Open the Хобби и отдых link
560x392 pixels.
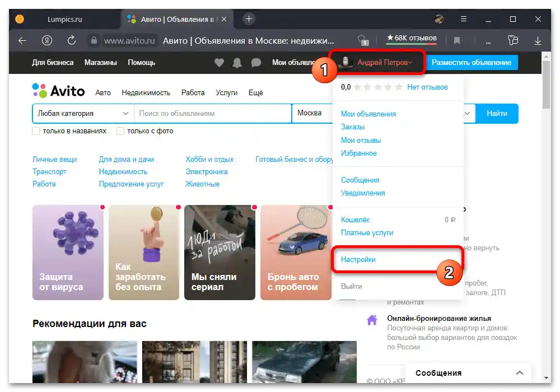click(x=209, y=160)
